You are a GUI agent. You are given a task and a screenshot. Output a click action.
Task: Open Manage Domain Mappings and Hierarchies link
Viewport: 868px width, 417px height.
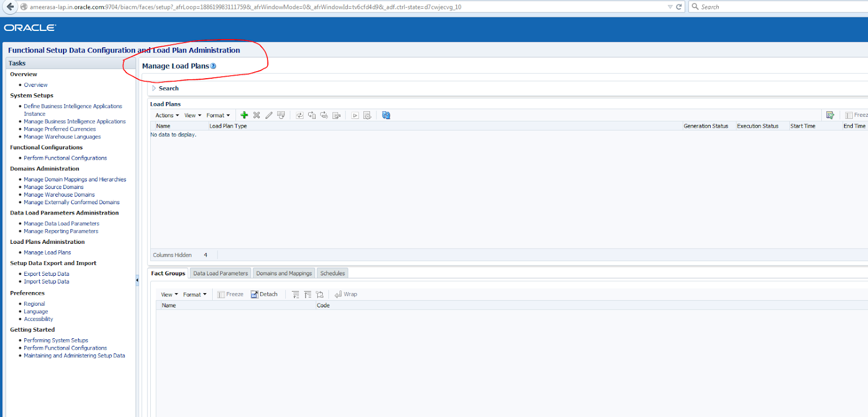click(75, 179)
